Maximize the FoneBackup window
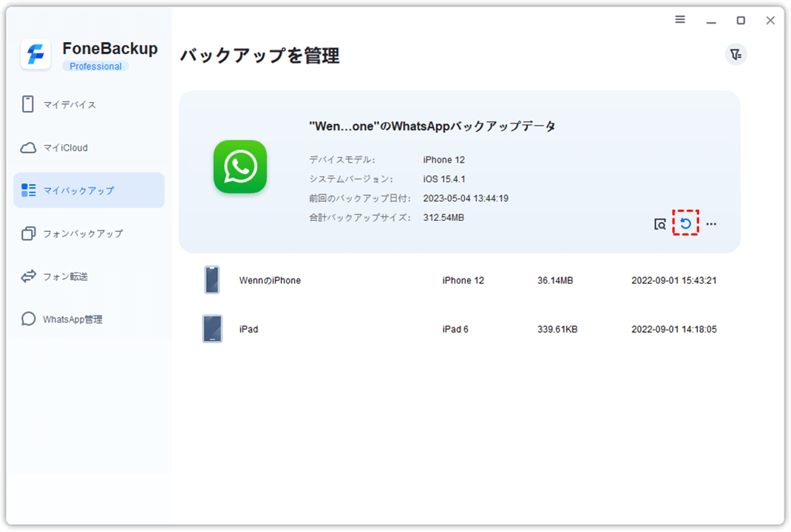This screenshot has width=791, height=532. click(741, 20)
